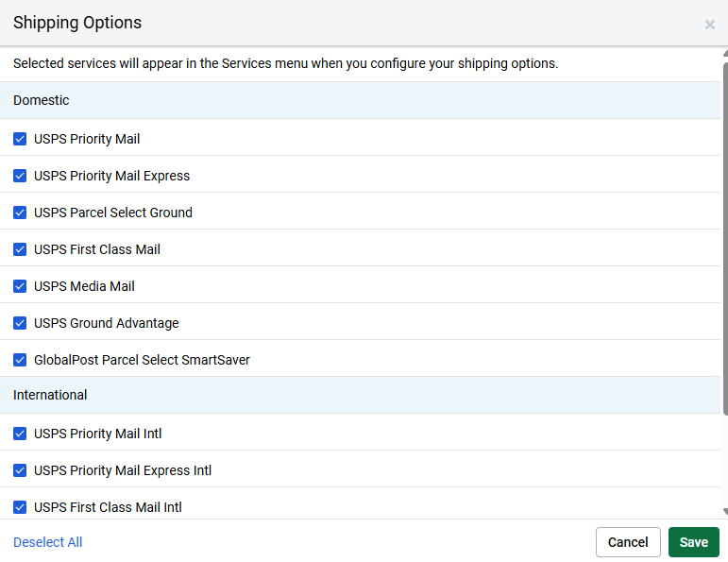Click the scrollbar down arrow

(x=725, y=511)
